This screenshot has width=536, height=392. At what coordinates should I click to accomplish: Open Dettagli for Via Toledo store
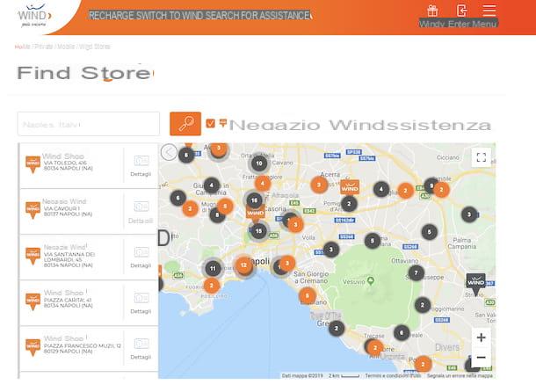(141, 166)
